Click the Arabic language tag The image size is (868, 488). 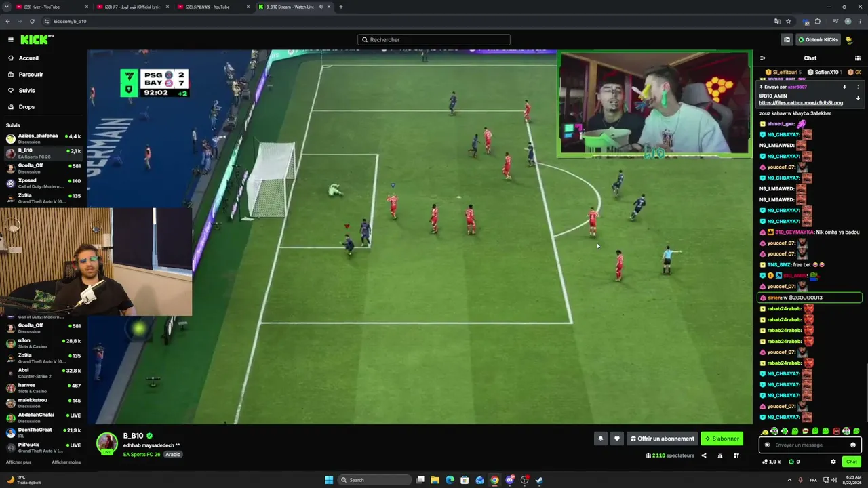pyautogui.click(x=173, y=454)
